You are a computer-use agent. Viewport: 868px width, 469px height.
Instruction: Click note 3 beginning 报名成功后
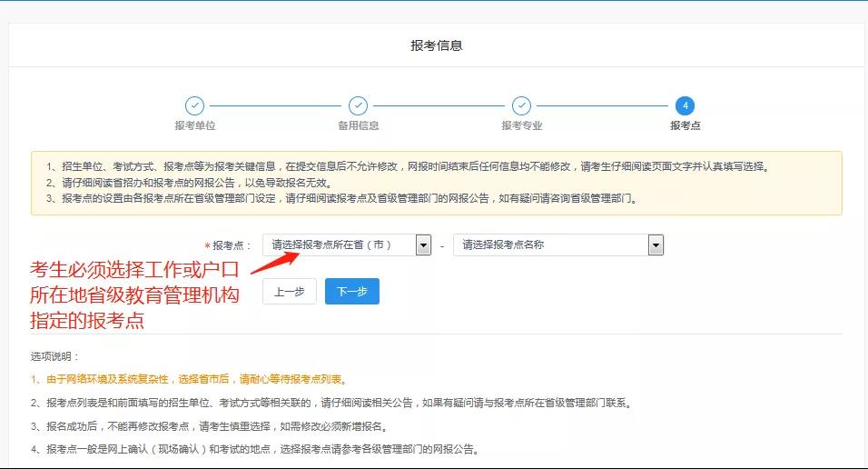click(x=209, y=426)
